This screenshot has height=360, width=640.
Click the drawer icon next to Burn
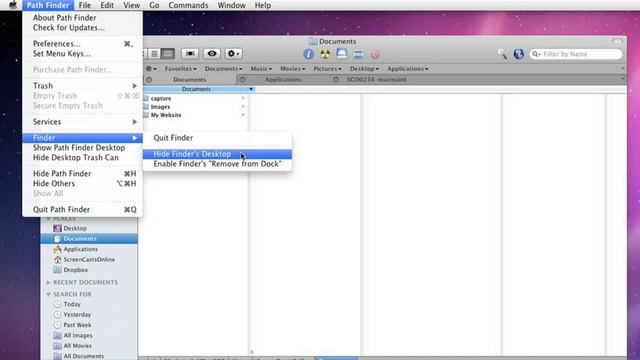click(342, 54)
